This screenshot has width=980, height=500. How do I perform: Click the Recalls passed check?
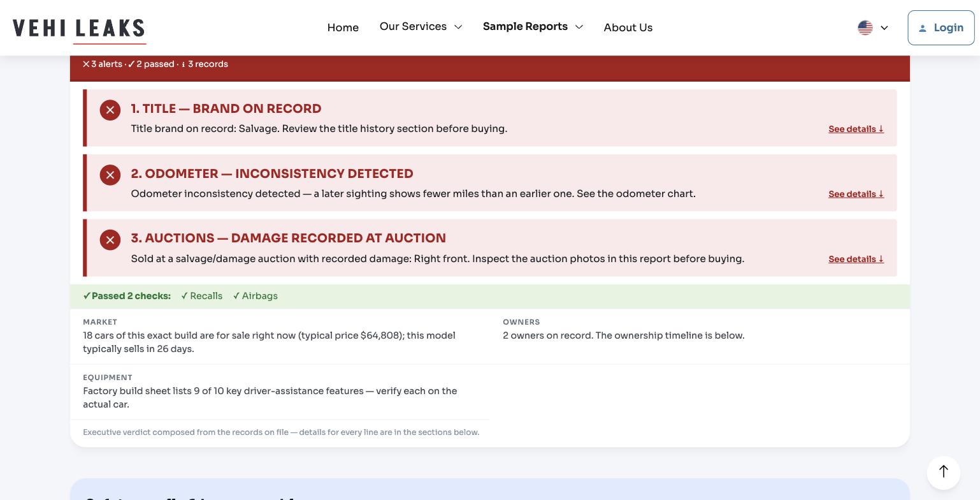[201, 296]
